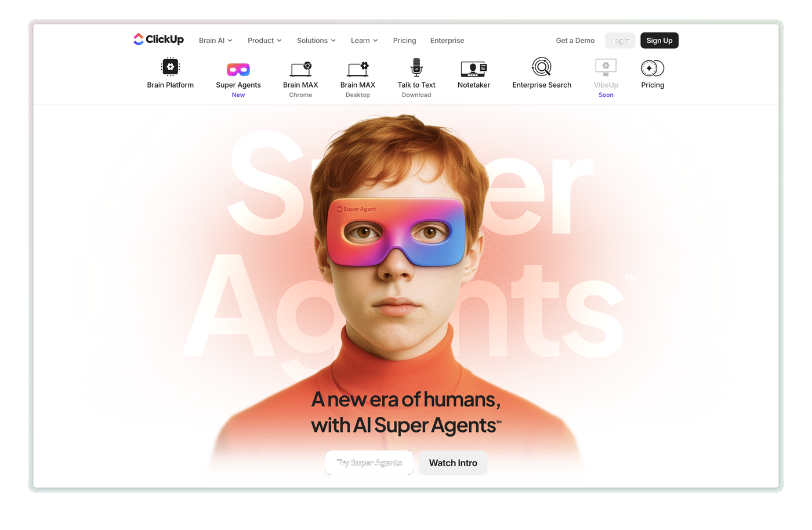The image size is (812, 530).
Task: Click the Try Super Agents button
Action: pos(369,463)
